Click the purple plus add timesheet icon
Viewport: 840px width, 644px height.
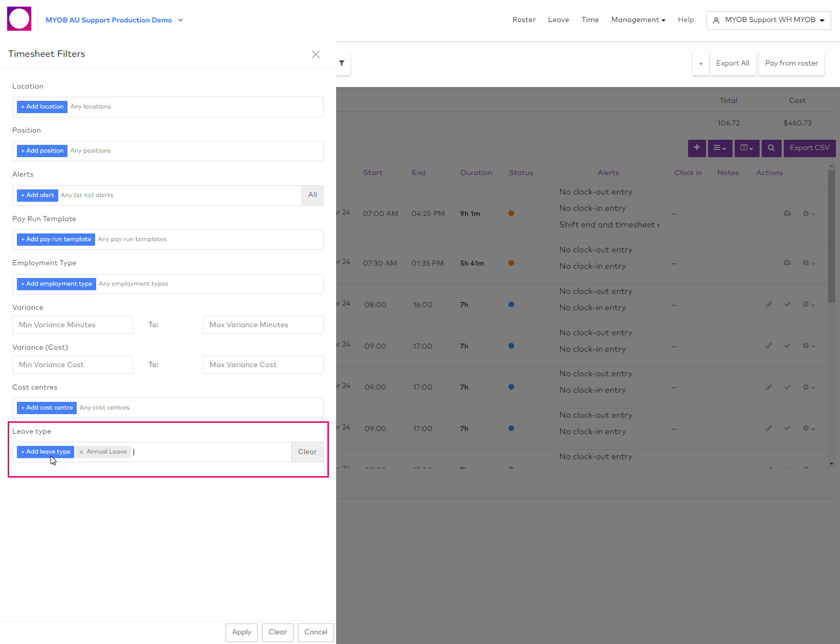click(697, 148)
